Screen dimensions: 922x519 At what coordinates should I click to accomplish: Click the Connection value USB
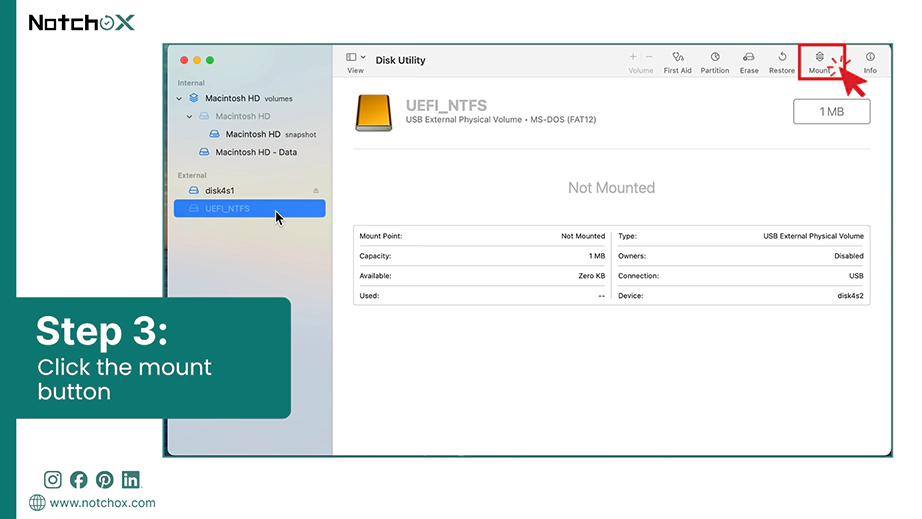click(x=856, y=276)
